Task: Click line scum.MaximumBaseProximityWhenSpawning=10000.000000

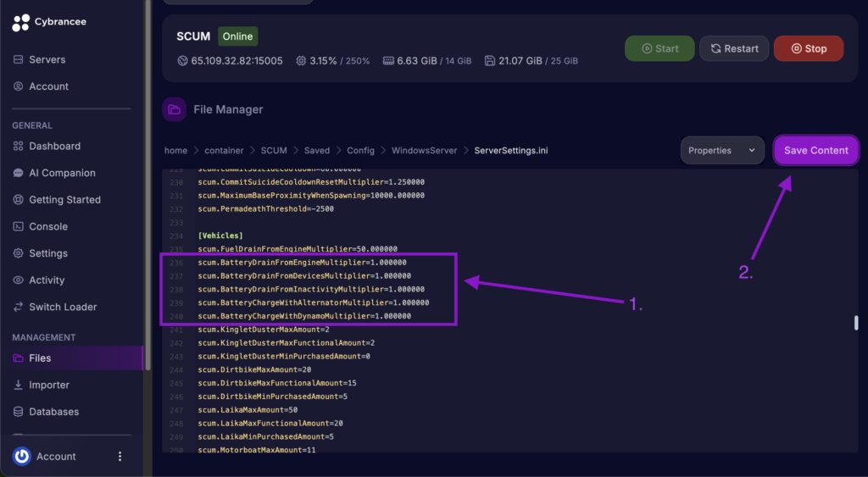Action: point(311,196)
